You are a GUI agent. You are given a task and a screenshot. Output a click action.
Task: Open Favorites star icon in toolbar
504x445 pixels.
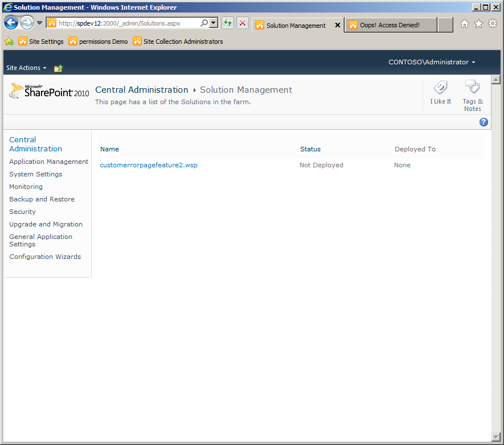point(478,23)
